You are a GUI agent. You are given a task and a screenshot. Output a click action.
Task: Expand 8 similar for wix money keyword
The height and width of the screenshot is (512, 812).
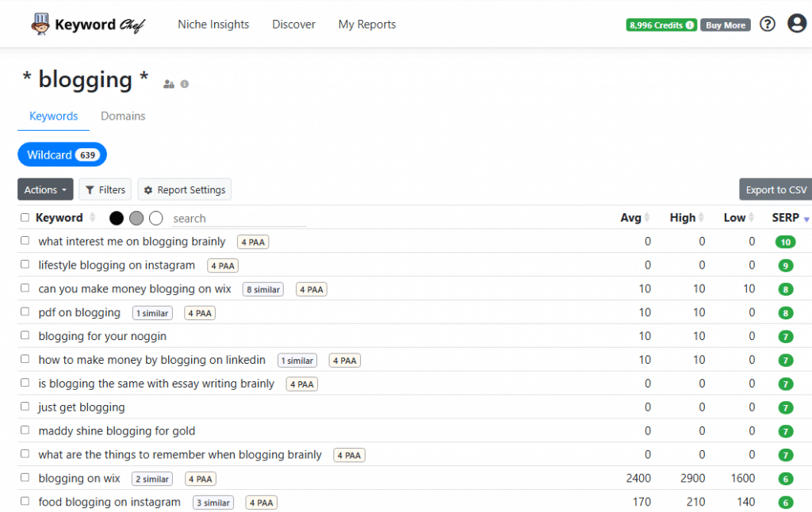pos(263,289)
